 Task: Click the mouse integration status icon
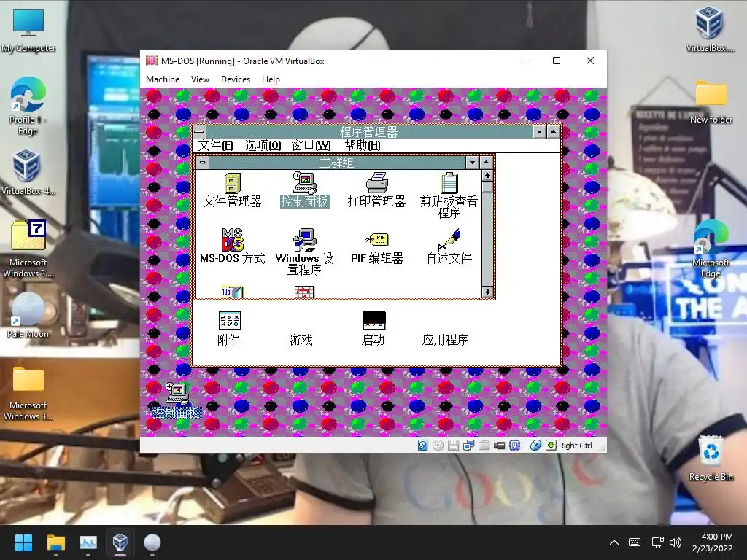coord(535,446)
